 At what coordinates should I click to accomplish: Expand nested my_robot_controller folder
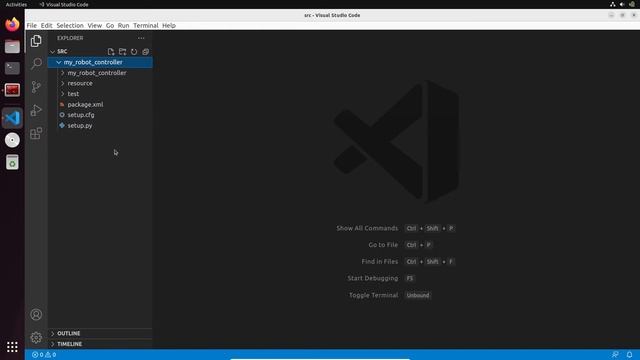[62, 73]
